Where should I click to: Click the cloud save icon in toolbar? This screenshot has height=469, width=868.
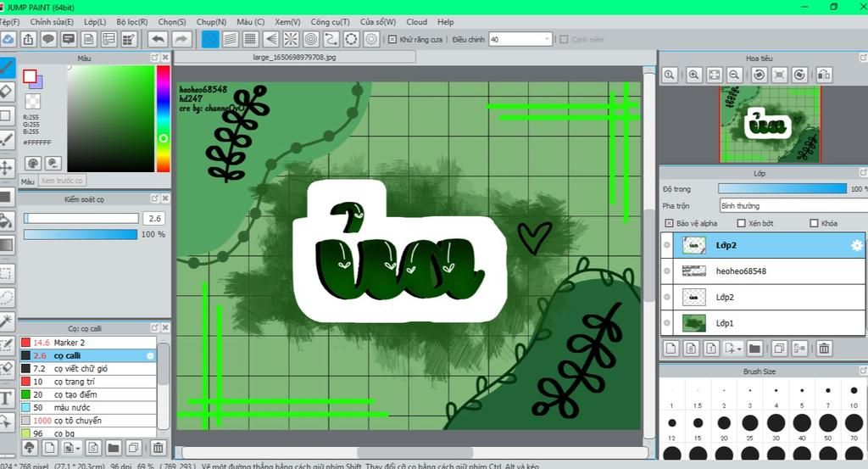7,39
